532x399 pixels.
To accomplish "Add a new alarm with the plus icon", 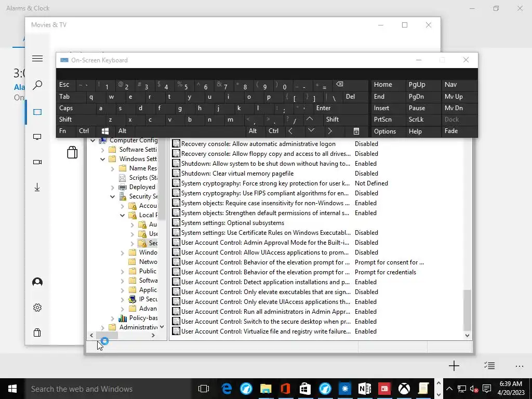I will (x=454, y=366).
